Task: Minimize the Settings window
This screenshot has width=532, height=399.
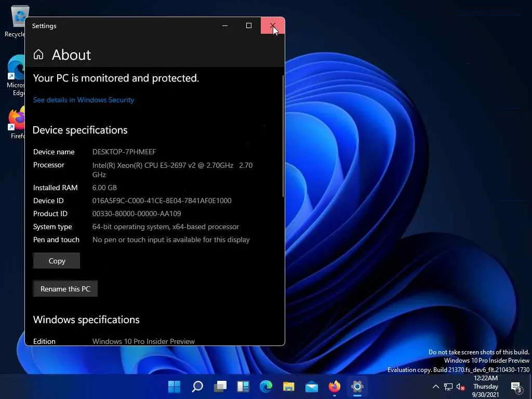Action: [225, 26]
